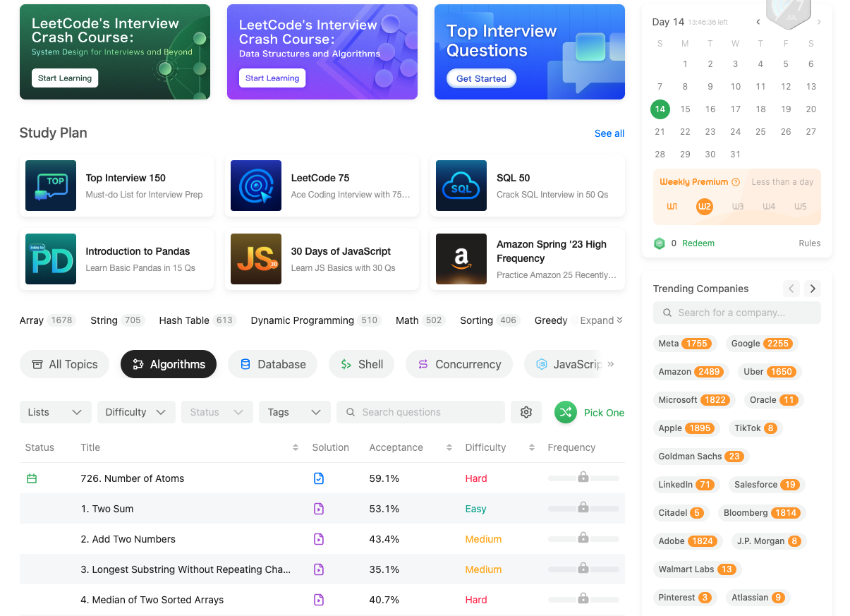This screenshot has width=850, height=616.
Task: Show next page of Trending Companies
Action: click(813, 289)
